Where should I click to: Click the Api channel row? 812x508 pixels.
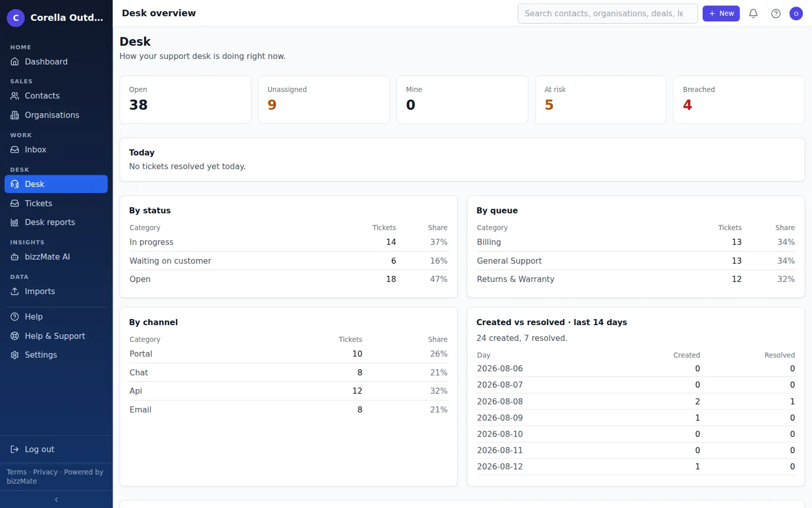(288, 391)
